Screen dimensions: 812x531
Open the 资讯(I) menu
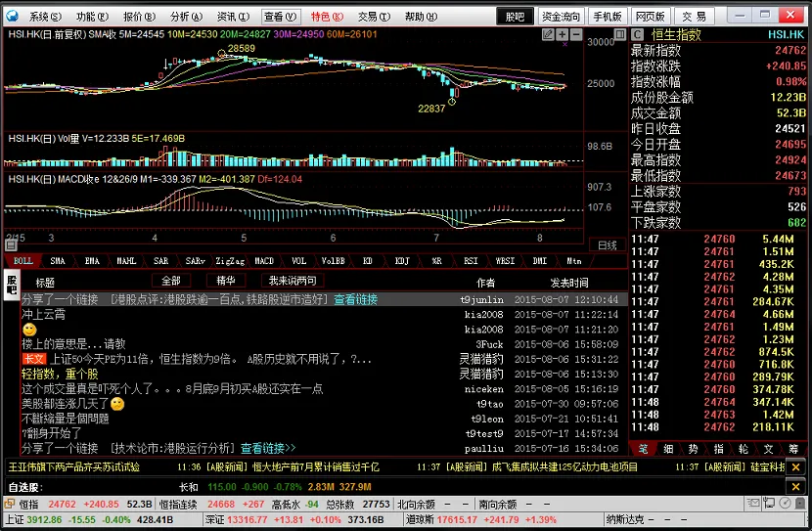[x=233, y=17]
